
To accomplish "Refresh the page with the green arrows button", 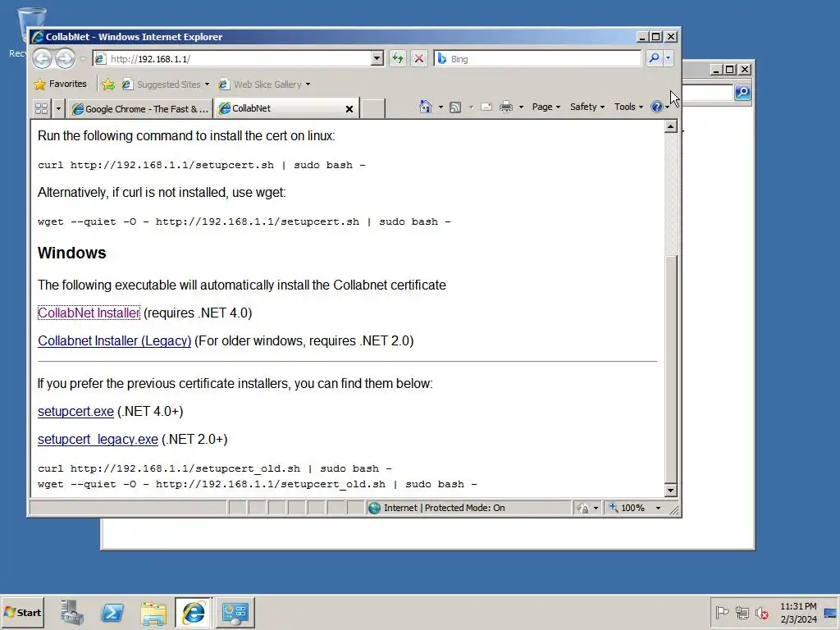I will point(398,58).
